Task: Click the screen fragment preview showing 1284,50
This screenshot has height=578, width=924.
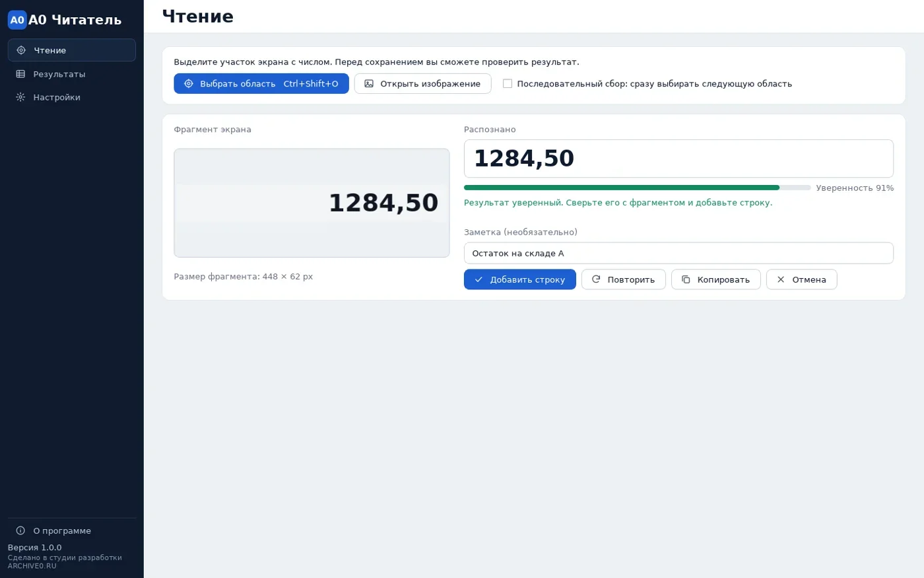Action: click(312, 203)
